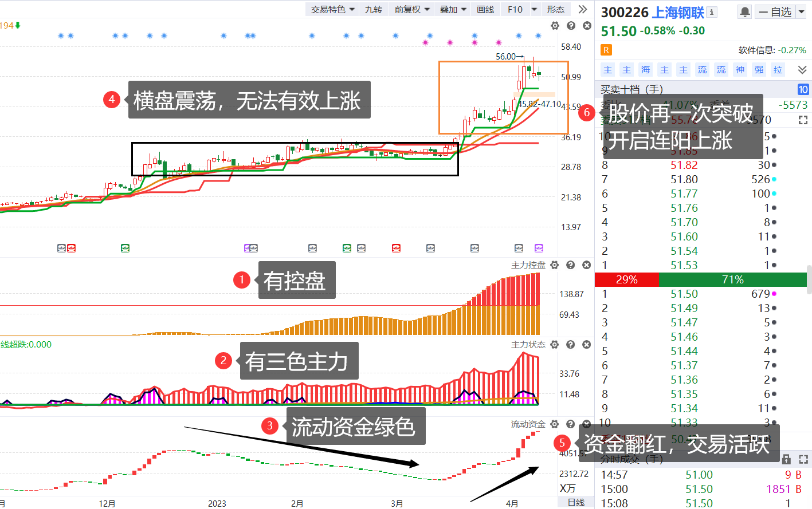Image resolution: width=812 pixels, height=509 pixels.
Task: Click the info icon beside 上海钢联
Action: (x=712, y=12)
